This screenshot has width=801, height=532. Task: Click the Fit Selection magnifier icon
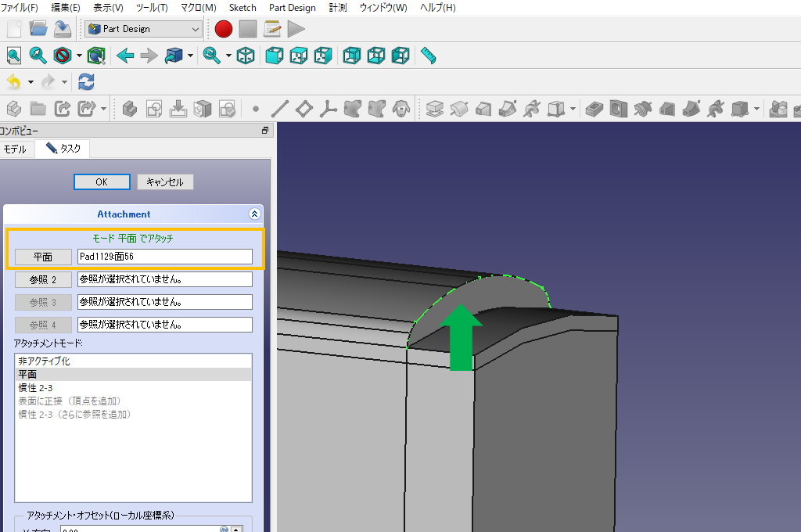coord(38,56)
